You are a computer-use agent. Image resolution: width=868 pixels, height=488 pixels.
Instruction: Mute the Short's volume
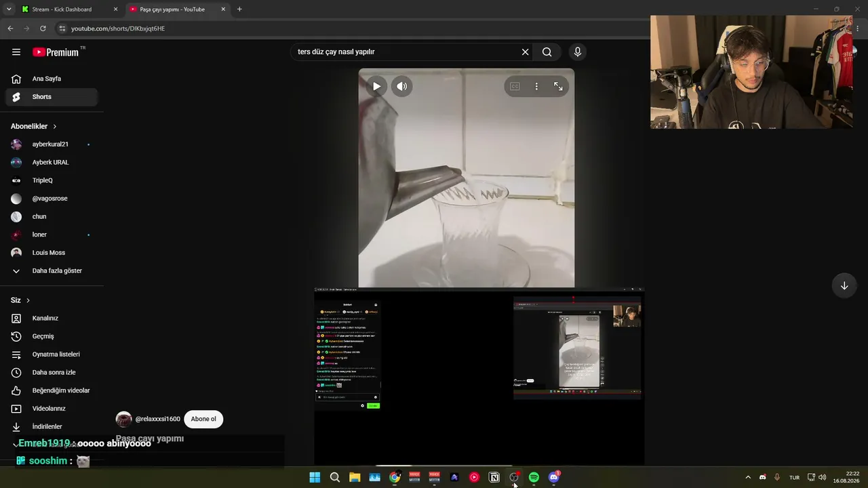pos(402,86)
